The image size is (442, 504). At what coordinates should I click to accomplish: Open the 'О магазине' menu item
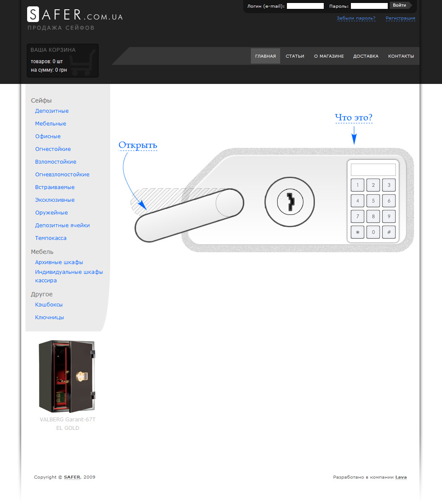click(x=329, y=56)
